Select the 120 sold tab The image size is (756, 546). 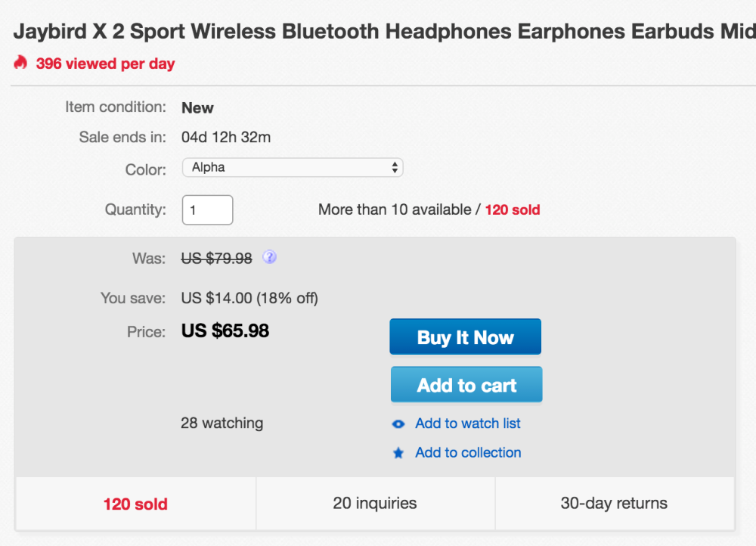(135, 503)
